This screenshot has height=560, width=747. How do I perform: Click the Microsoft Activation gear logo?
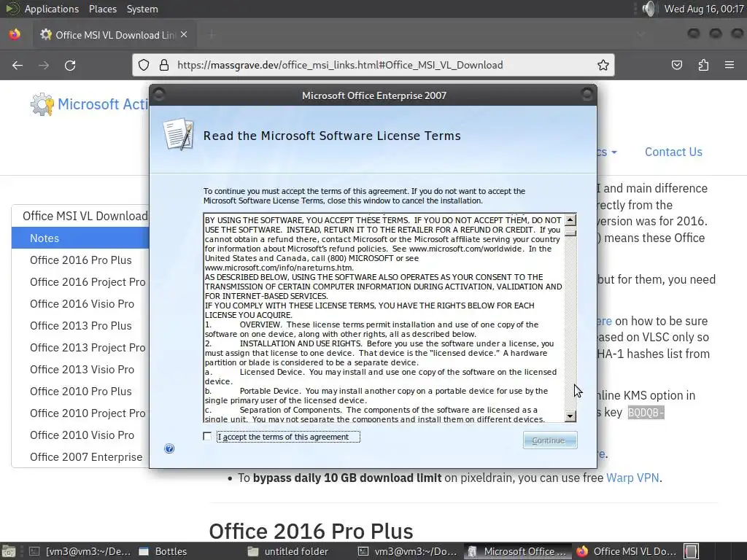coord(42,104)
